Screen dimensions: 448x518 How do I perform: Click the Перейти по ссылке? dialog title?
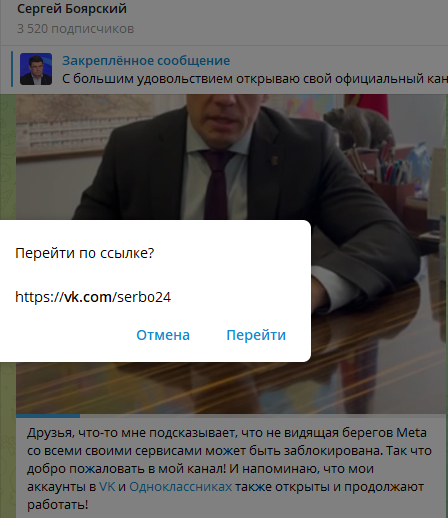(85, 253)
